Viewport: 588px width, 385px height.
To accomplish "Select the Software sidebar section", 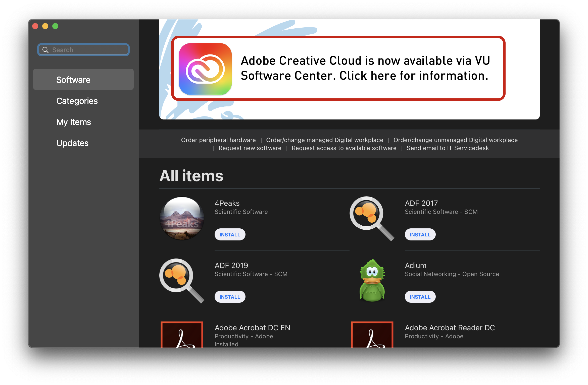I will [83, 80].
